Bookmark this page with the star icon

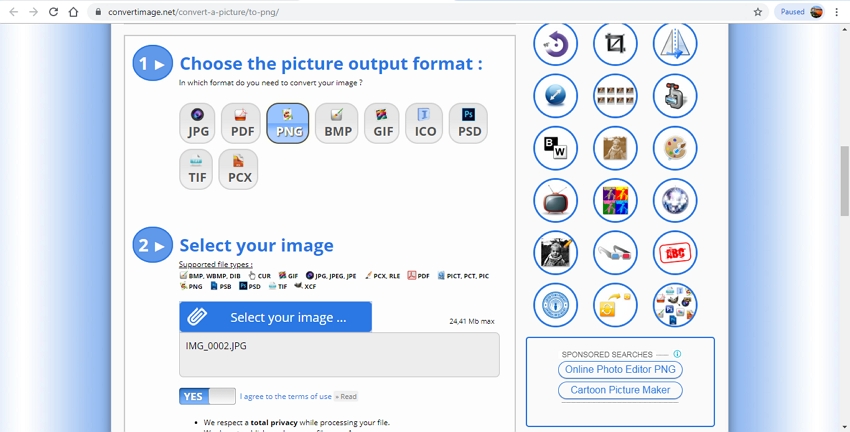click(758, 12)
